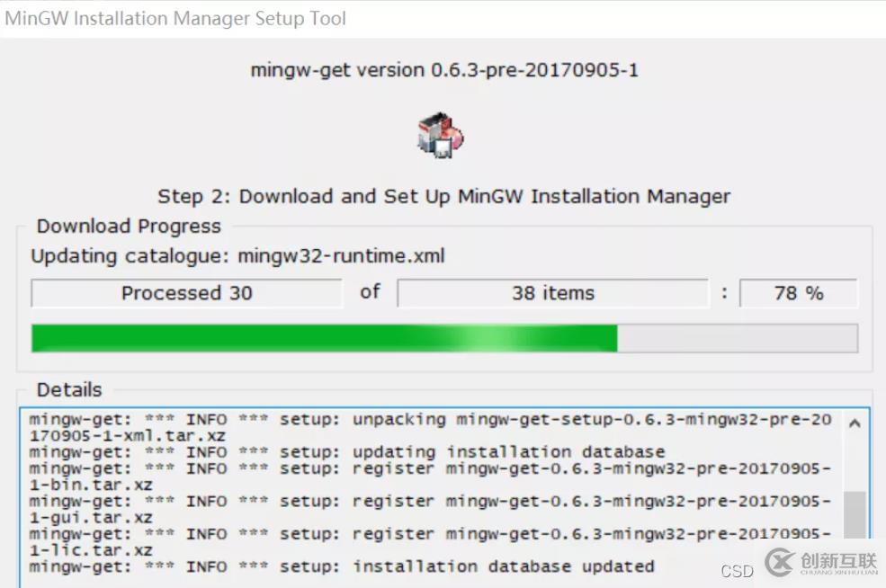Click the scrollbar thumb of Details pane

855,514
